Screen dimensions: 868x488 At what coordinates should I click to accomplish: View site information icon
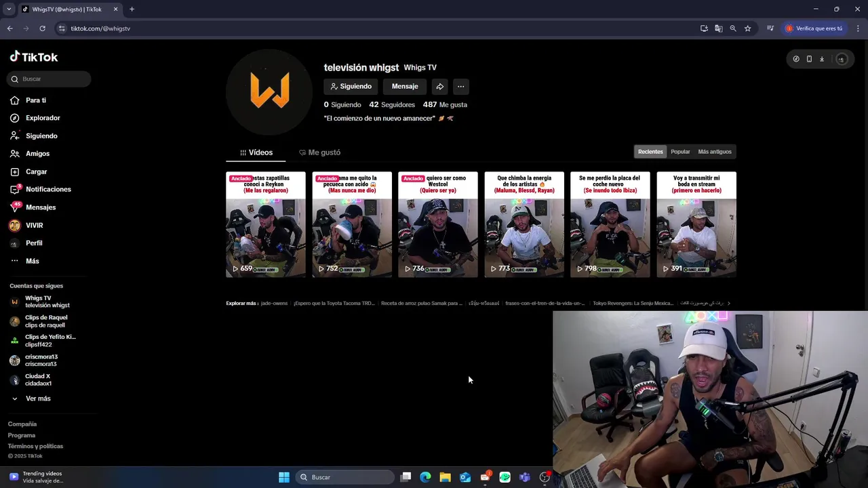[x=62, y=28]
